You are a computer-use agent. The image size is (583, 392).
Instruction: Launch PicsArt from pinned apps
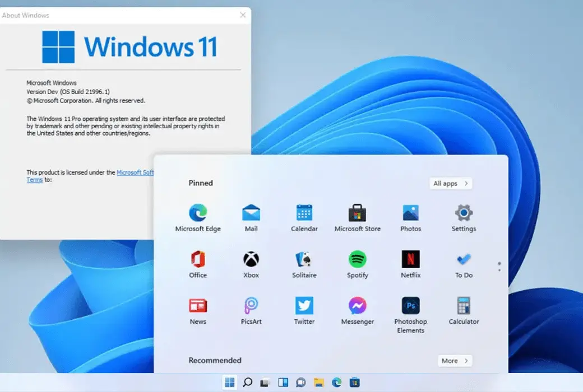pyautogui.click(x=251, y=311)
